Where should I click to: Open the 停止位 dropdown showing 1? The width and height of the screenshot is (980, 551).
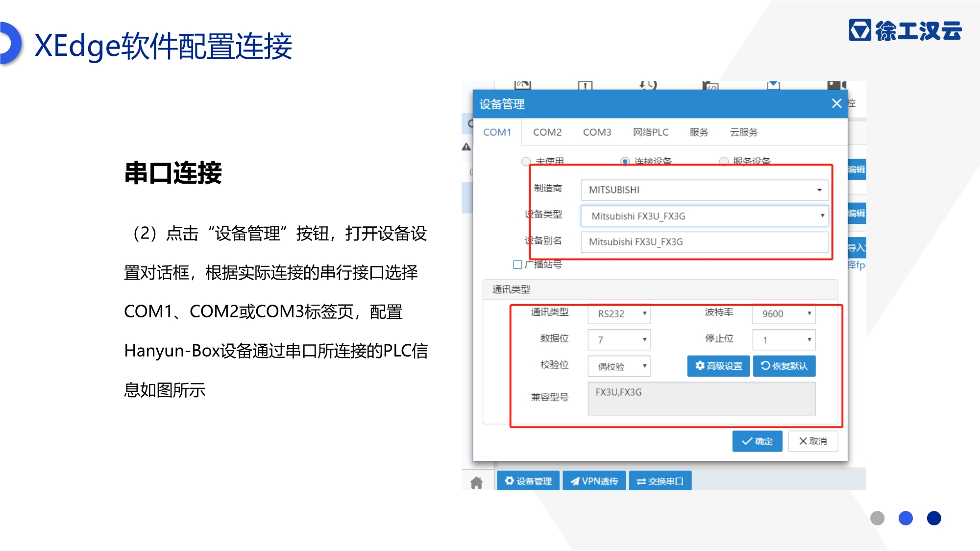(784, 340)
